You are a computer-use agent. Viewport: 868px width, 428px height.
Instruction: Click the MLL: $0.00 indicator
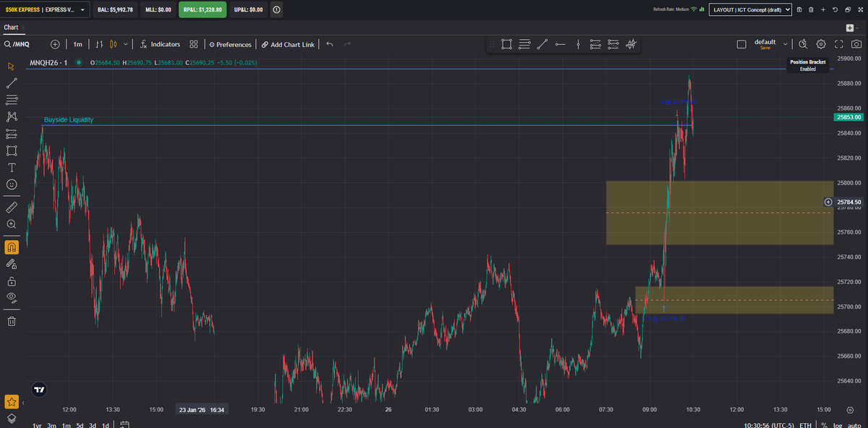pos(158,9)
